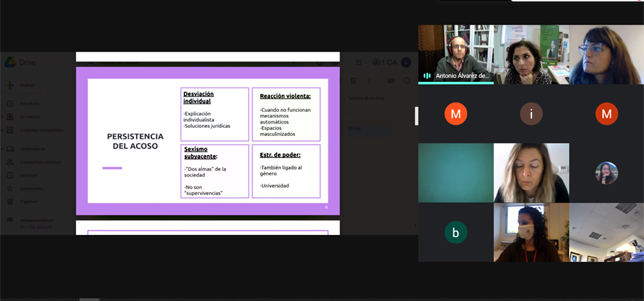
Task: Click the Google Drive logo
Action: (x=11, y=62)
